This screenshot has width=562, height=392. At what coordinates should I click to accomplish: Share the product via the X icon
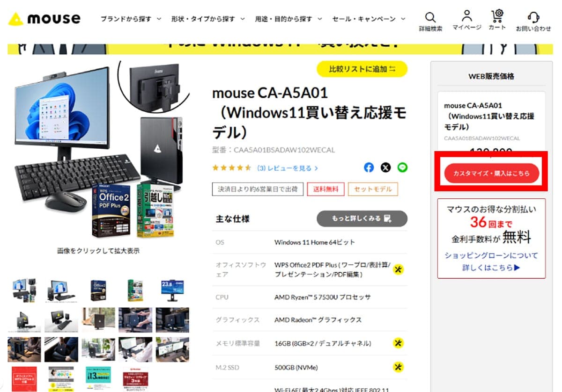(385, 167)
